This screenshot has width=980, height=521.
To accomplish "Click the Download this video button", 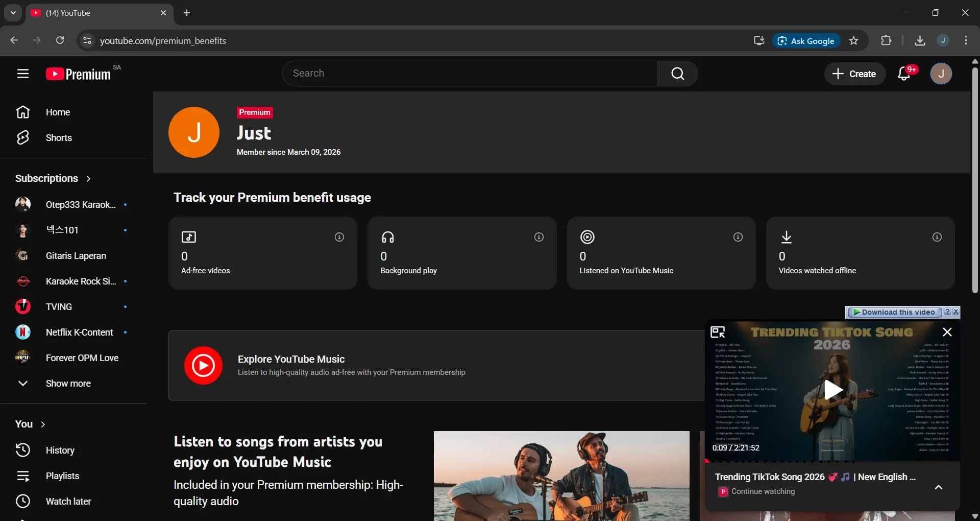I will pyautogui.click(x=894, y=312).
